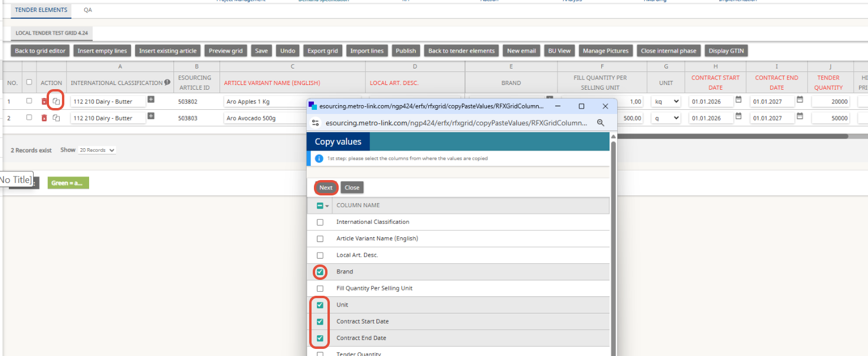Viewport: 868px width, 356px height.
Task: Click the Undo button
Action: point(288,51)
